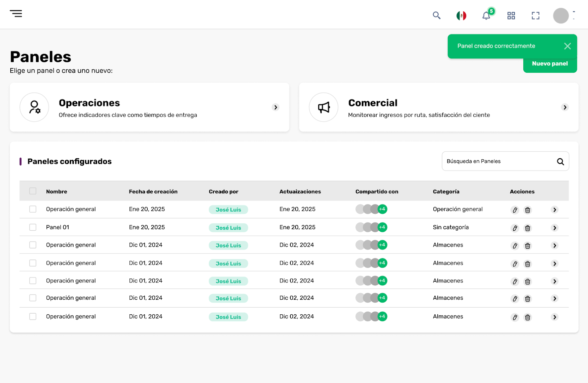588x383 pixels.
Task: Open the Operaciones panel card title
Action: click(89, 103)
